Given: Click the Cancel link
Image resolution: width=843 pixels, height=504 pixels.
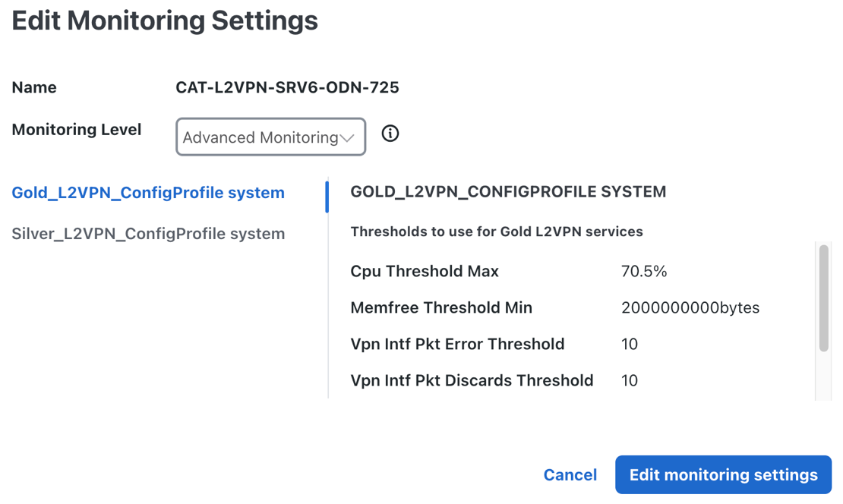Looking at the screenshot, I should (x=570, y=475).
